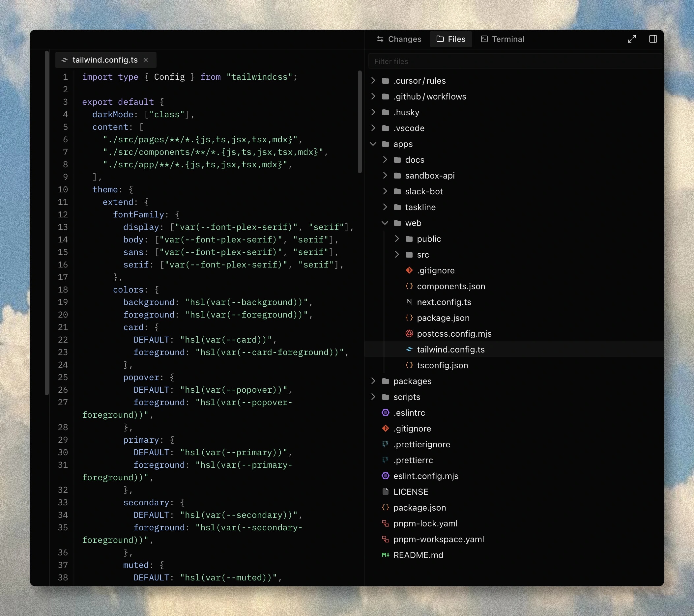Click the git icon of root .gitignore
Screen dimensions: 694x616
(385, 428)
